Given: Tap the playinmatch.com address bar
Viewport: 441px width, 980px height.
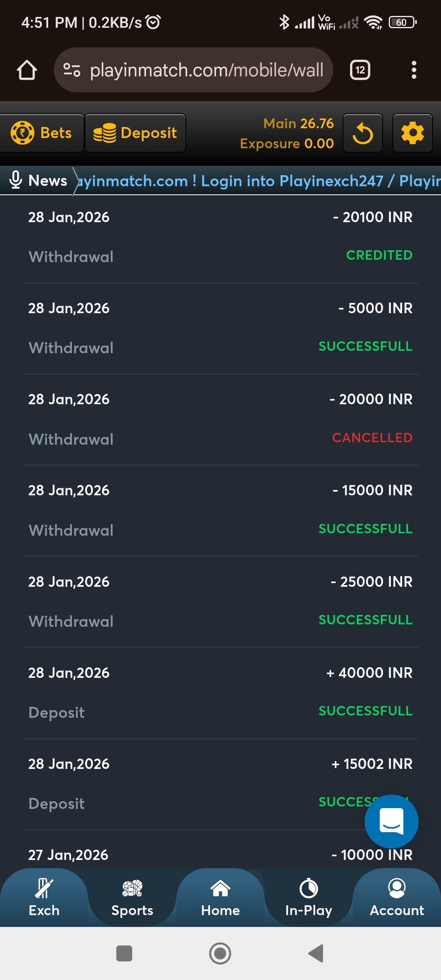Looking at the screenshot, I should pyautogui.click(x=206, y=70).
